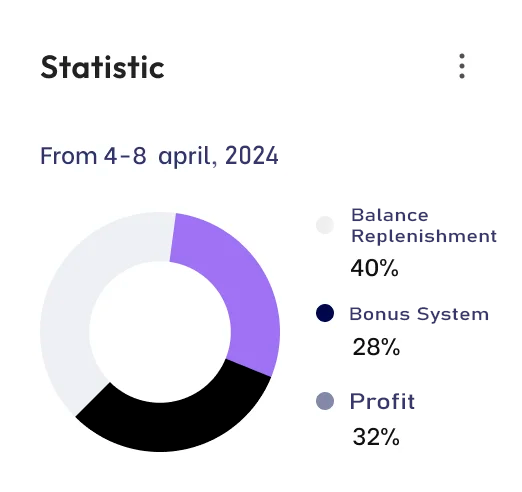Select the From 4-8 april, 2024 date range
This screenshot has height=492, width=522.
(159, 156)
